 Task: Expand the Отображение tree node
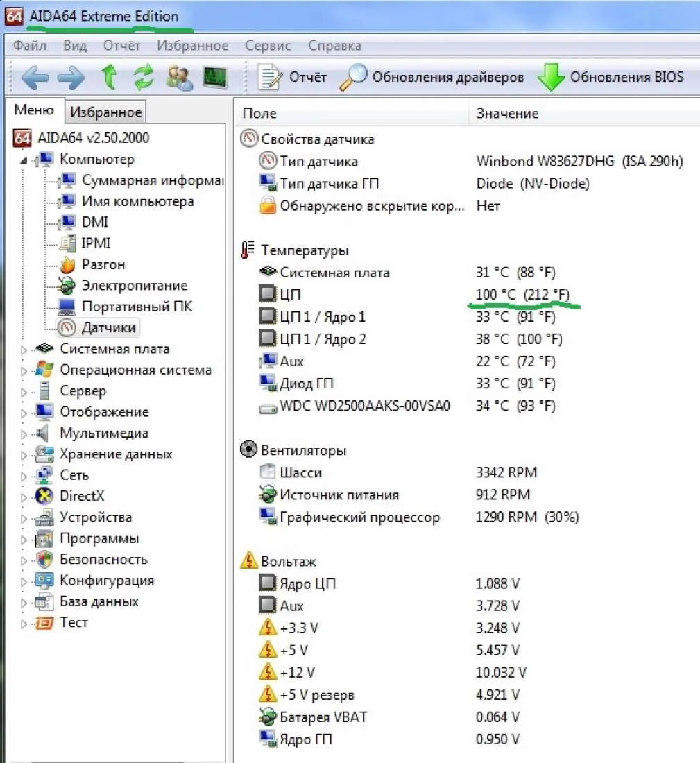point(24,413)
